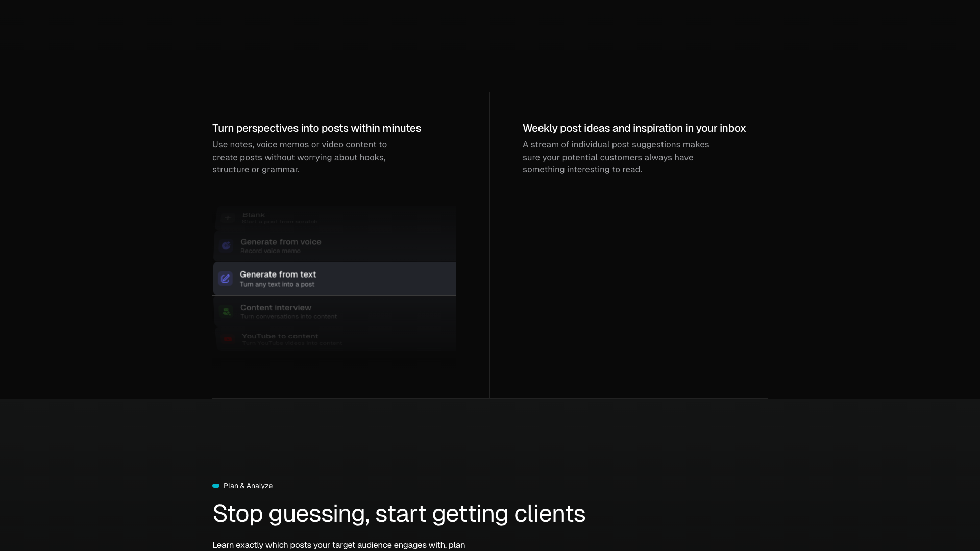
Task: Open the YouTube to content entry
Action: (334, 339)
